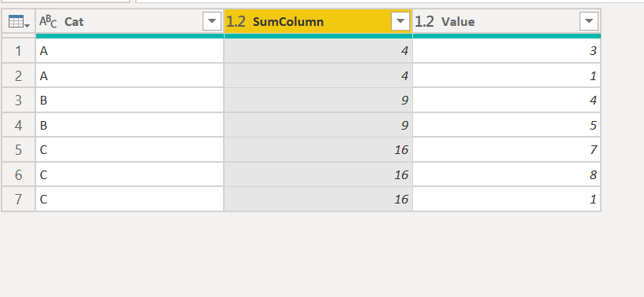Click Value cell 5 in row 4

coord(507,125)
